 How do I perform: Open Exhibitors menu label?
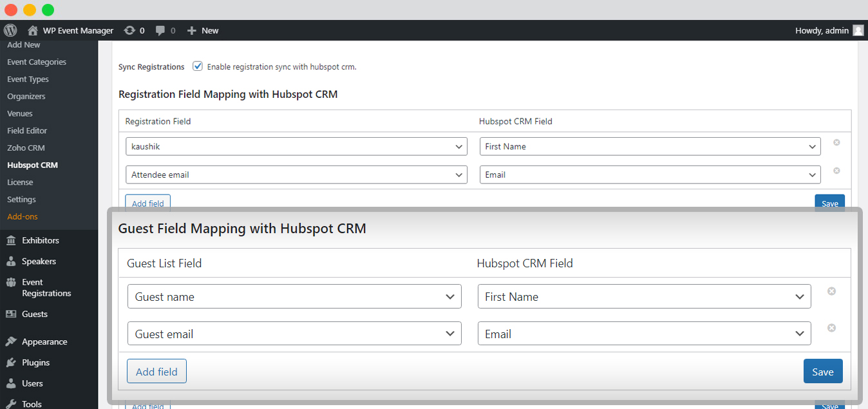[x=41, y=240]
